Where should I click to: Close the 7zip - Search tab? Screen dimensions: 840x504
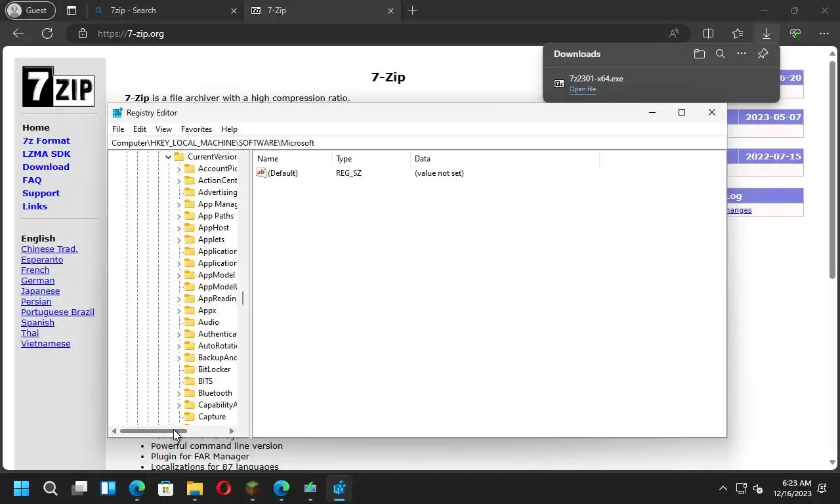(x=234, y=10)
